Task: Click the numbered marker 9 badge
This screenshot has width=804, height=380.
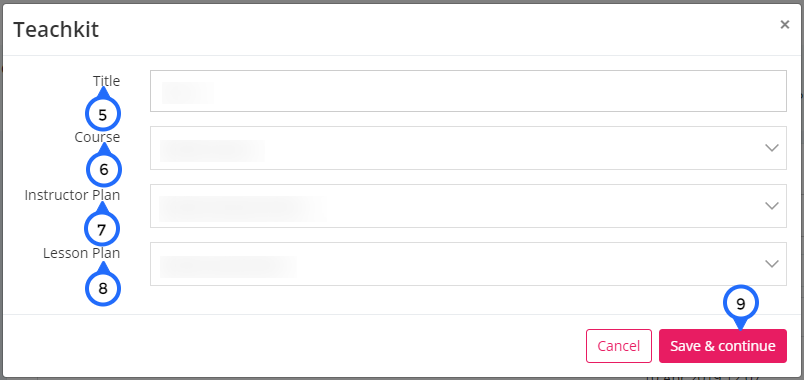Action: 740,304
